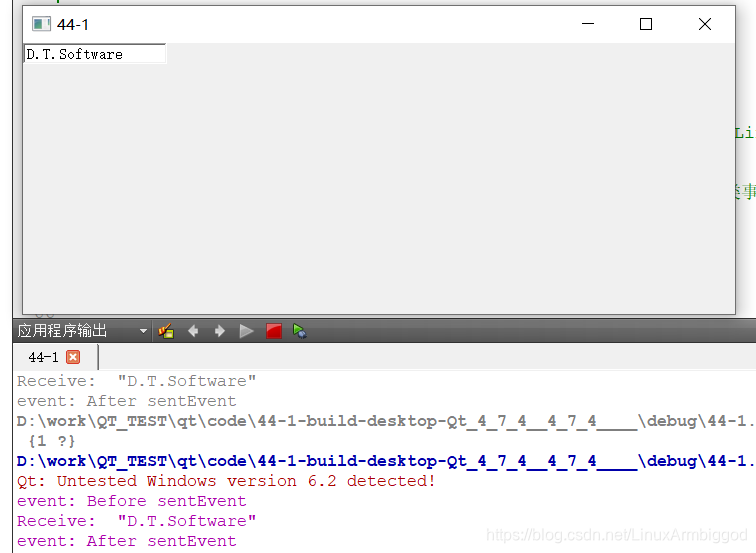Image resolution: width=756 pixels, height=553 pixels.
Task: Click the magenta 'event: After sentEvent' line
Action: point(127,541)
